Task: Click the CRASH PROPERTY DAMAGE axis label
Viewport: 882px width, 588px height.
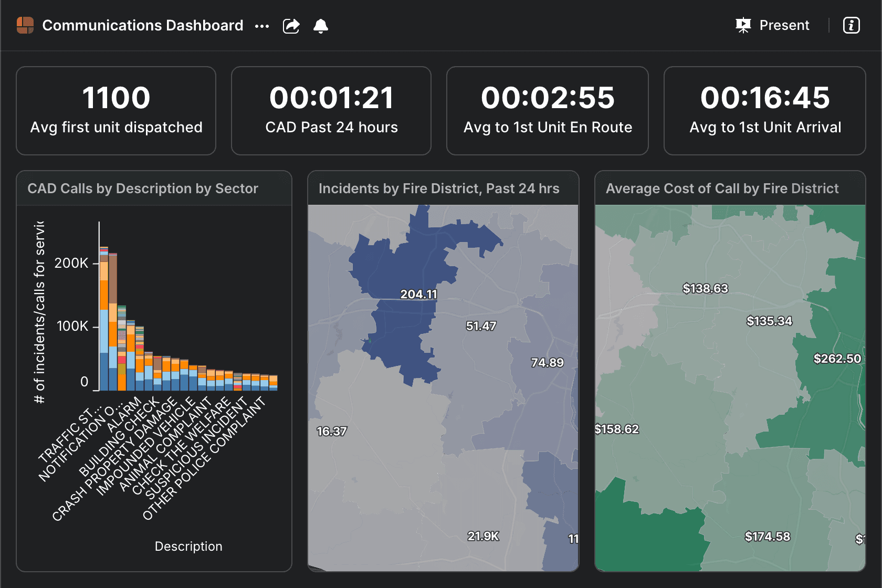Action: [x=114, y=459]
